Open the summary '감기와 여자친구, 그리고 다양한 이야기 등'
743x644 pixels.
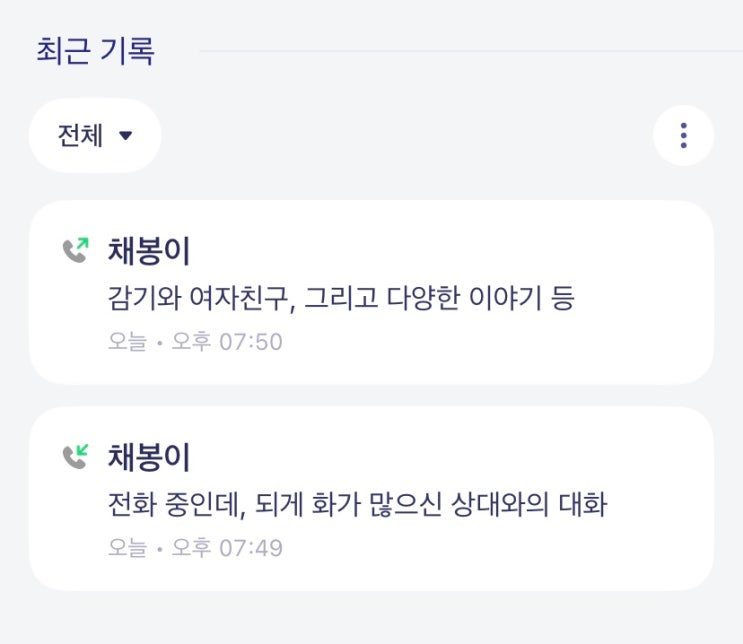340,298
